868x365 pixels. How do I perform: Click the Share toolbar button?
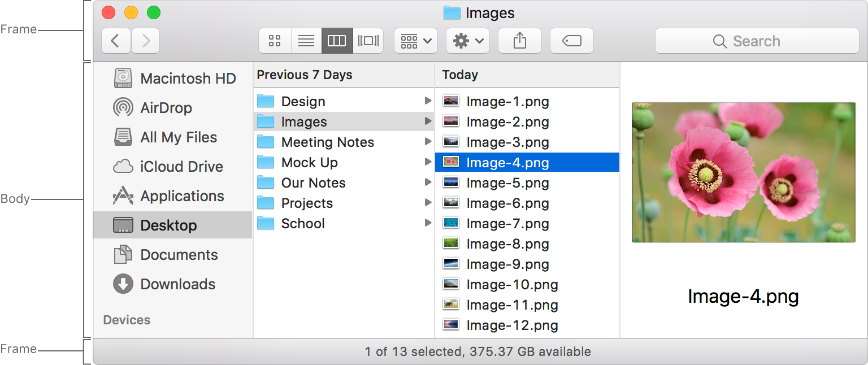click(x=520, y=41)
